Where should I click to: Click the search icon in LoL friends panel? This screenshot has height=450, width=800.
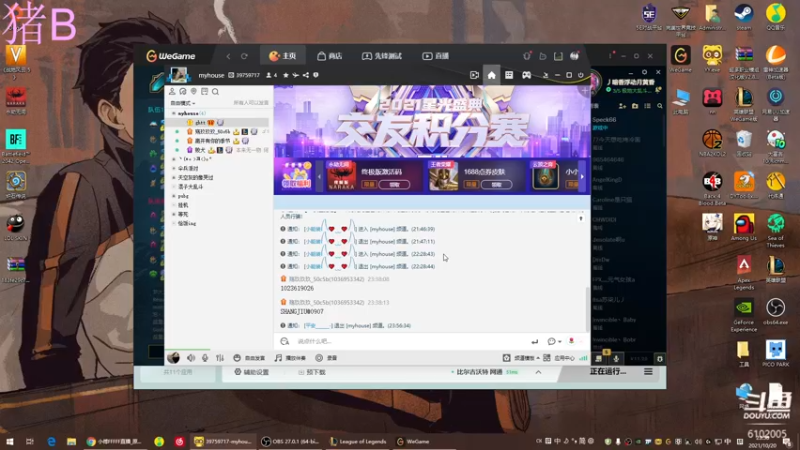660,106
